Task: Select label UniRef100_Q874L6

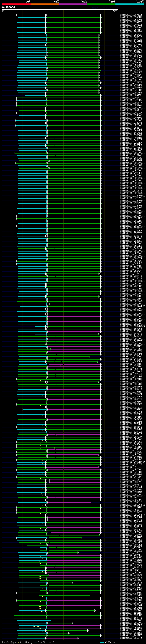Action: (x=131, y=555)
